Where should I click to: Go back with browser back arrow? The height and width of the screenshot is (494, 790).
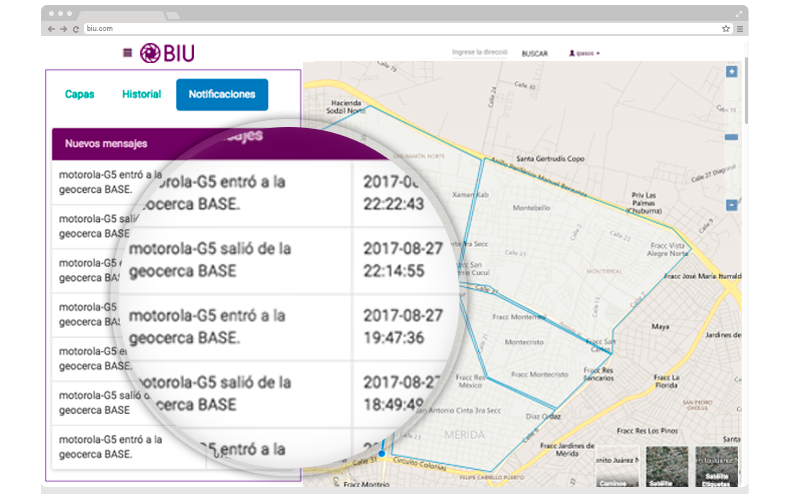coord(51,29)
